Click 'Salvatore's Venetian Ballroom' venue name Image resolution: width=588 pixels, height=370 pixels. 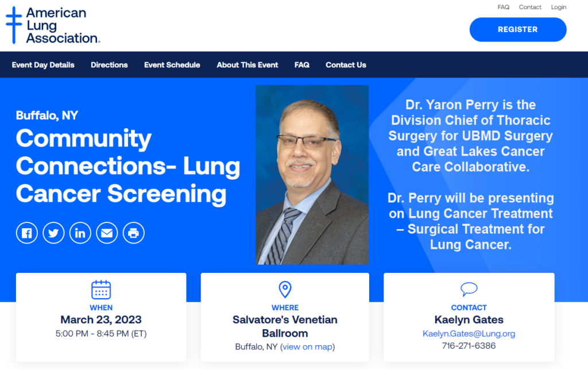coord(285,326)
